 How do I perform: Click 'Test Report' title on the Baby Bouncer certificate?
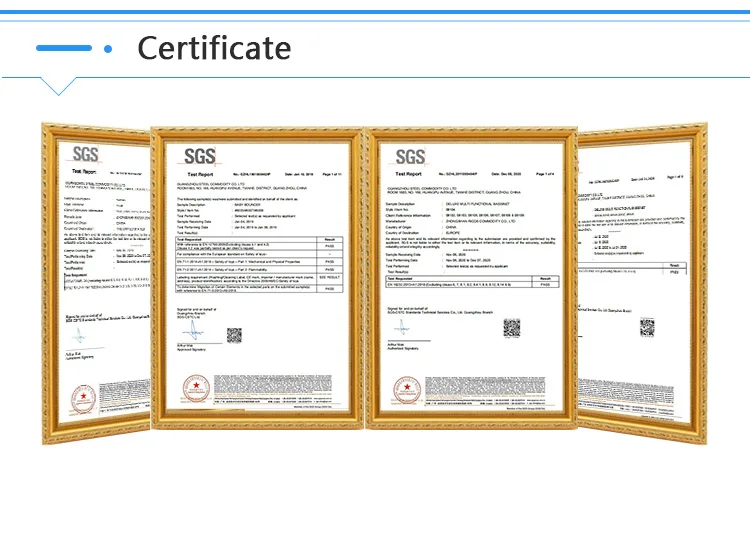[x=200, y=175]
